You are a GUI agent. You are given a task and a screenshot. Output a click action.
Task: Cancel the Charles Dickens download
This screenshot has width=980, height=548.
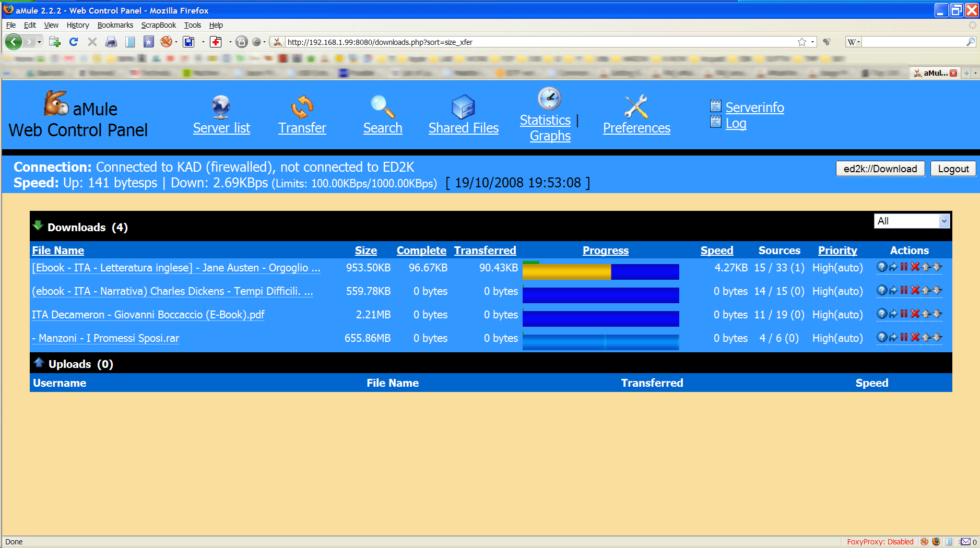coord(915,290)
